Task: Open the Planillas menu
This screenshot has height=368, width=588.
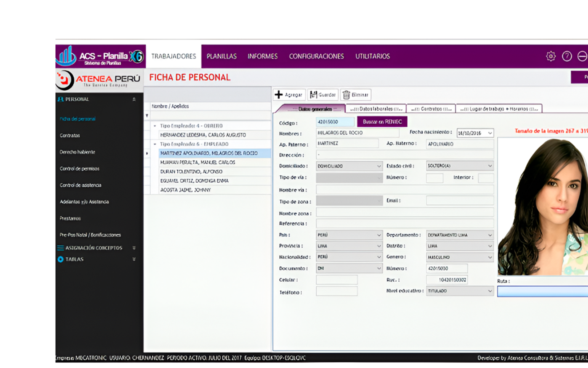Action: coord(221,56)
